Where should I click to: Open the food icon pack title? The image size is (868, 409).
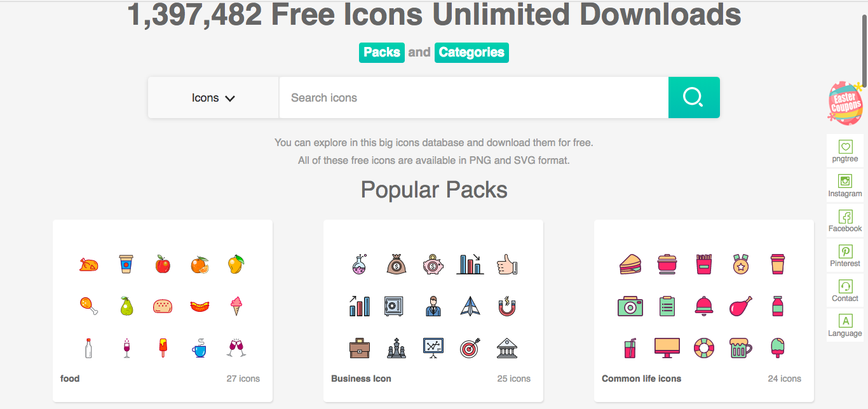tap(70, 379)
